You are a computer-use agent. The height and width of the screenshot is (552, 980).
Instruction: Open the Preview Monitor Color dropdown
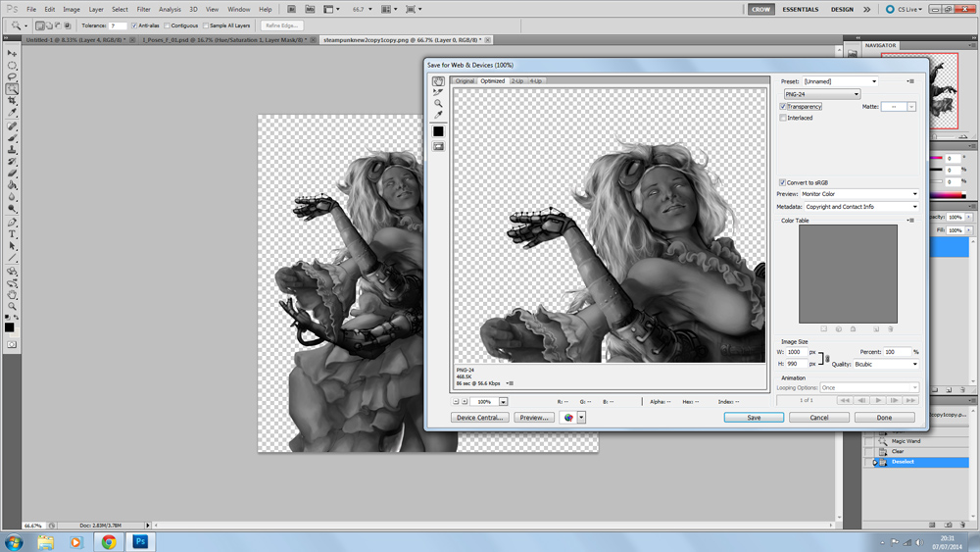859,194
